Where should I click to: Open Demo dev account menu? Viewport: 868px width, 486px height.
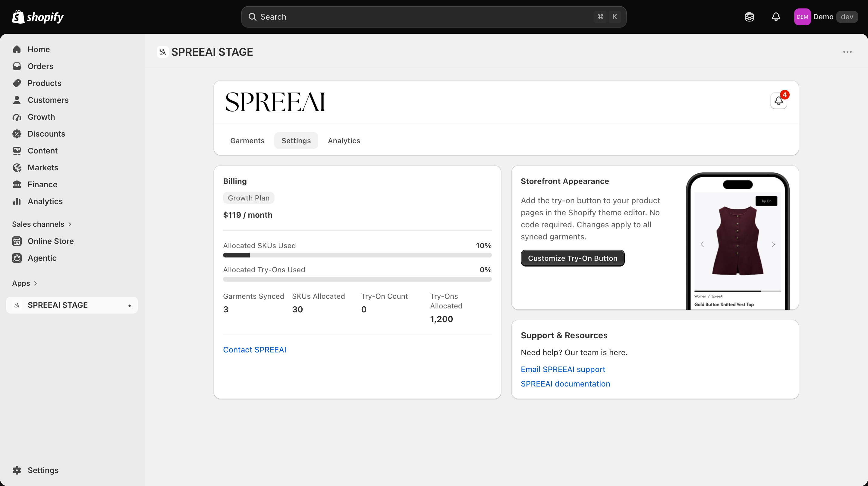pyautogui.click(x=826, y=17)
